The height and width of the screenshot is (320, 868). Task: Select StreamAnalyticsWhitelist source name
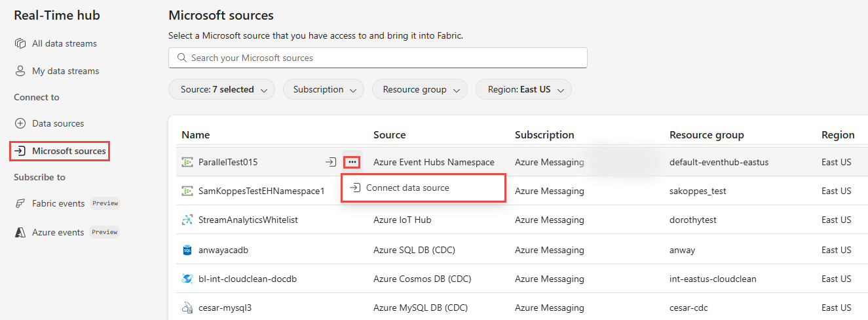(x=248, y=220)
